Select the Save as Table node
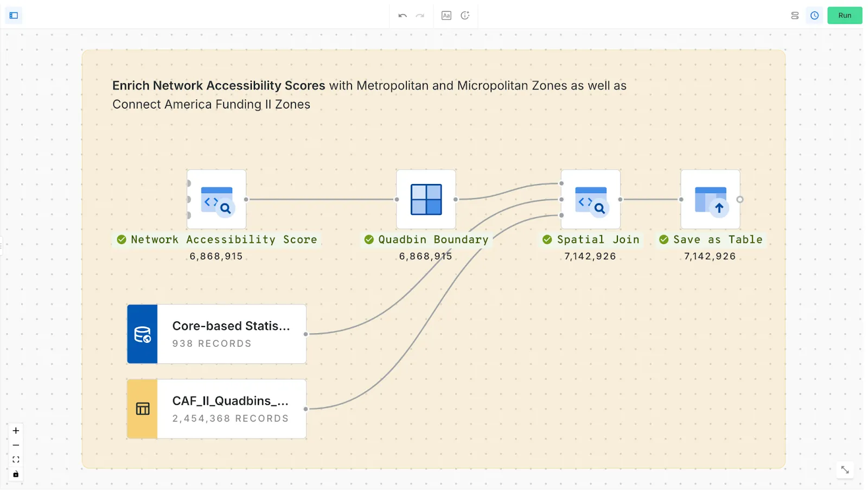The width and height of the screenshot is (868, 490). (x=711, y=200)
